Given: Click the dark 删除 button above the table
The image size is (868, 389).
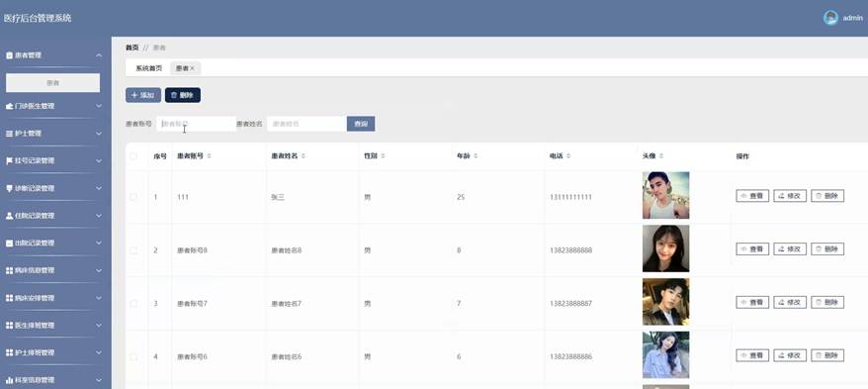Looking at the screenshot, I should (x=183, y=95).
